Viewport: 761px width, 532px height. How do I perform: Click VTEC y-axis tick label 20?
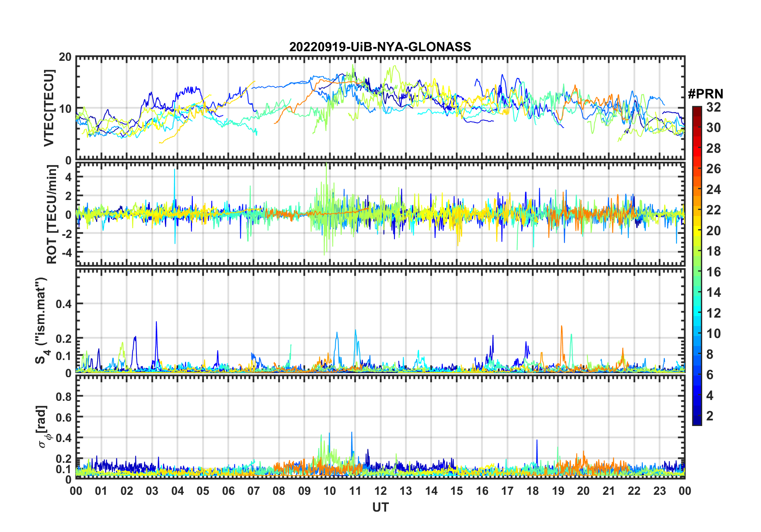tap(65, 57)
